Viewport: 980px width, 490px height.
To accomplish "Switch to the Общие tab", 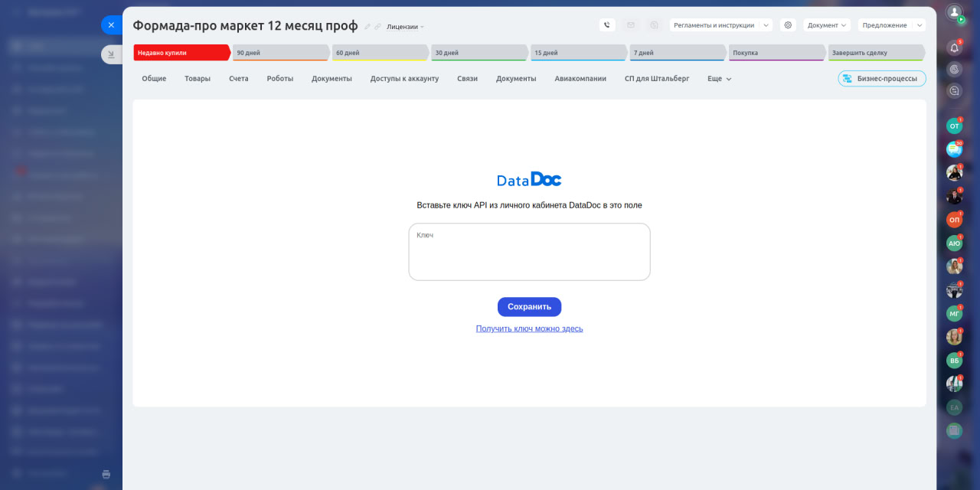I will pyautogui.click(x=154, y=79).
